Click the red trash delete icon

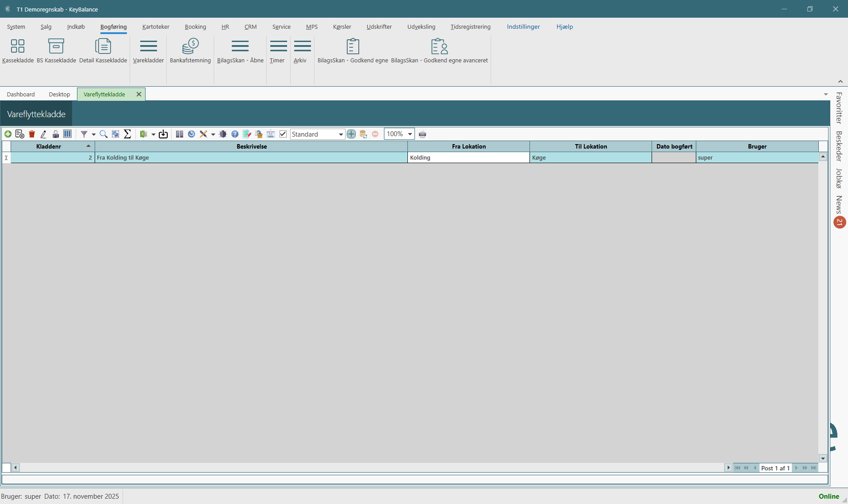tap(32, 134)
